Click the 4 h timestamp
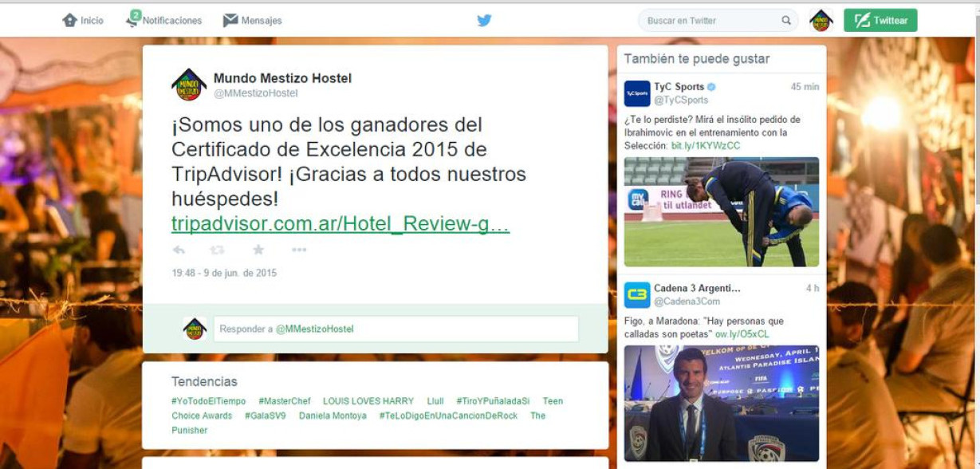 click(813, 288)
